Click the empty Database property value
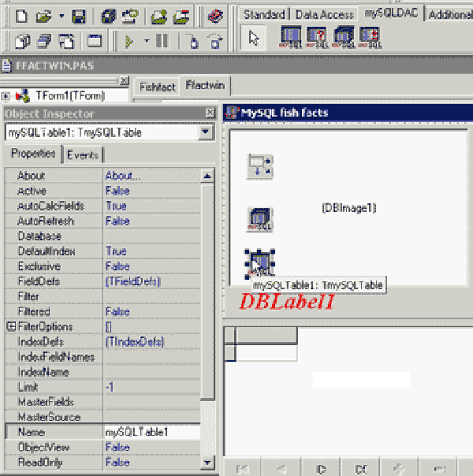473x476 pixels. [x=152, y=236]
